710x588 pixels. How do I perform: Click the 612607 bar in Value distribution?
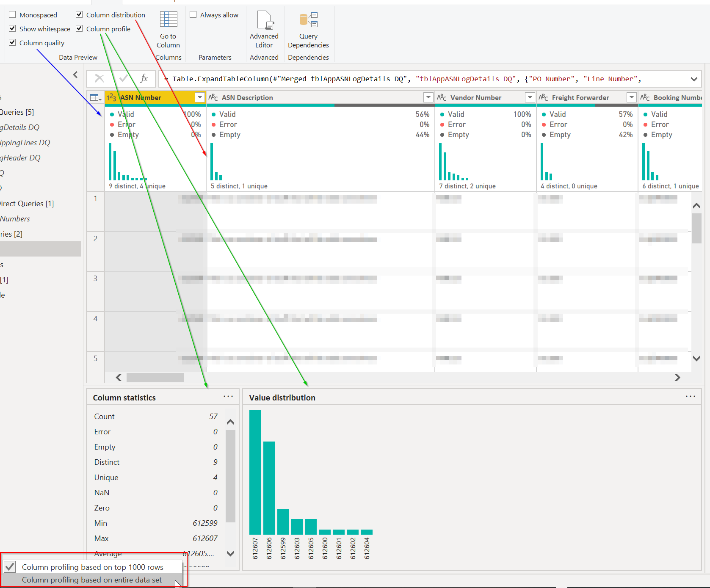(x=255, y=472)
